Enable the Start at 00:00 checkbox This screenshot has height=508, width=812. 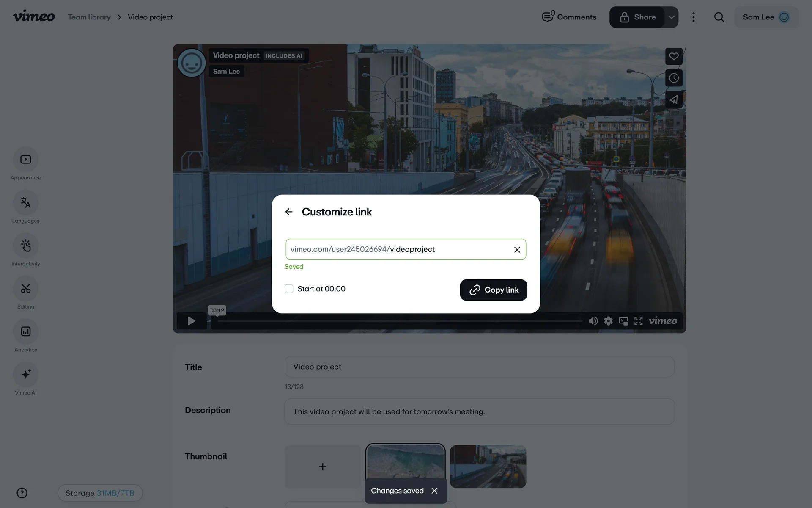(289, 289)
